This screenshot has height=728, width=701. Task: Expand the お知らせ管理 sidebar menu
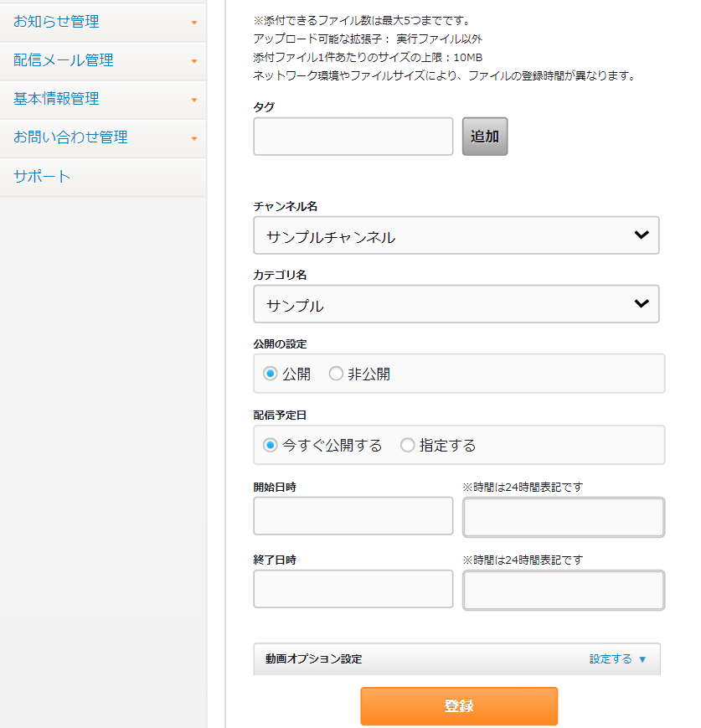coord(56,22)
